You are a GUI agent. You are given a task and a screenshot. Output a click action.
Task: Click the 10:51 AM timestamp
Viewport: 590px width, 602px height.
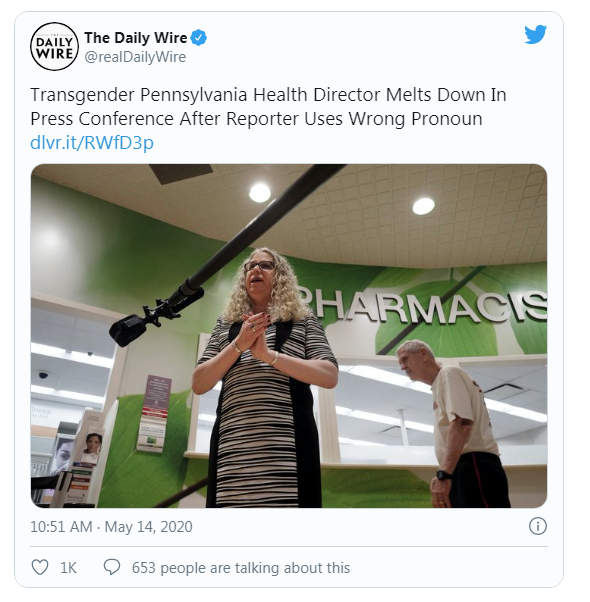tap(61, 526)
